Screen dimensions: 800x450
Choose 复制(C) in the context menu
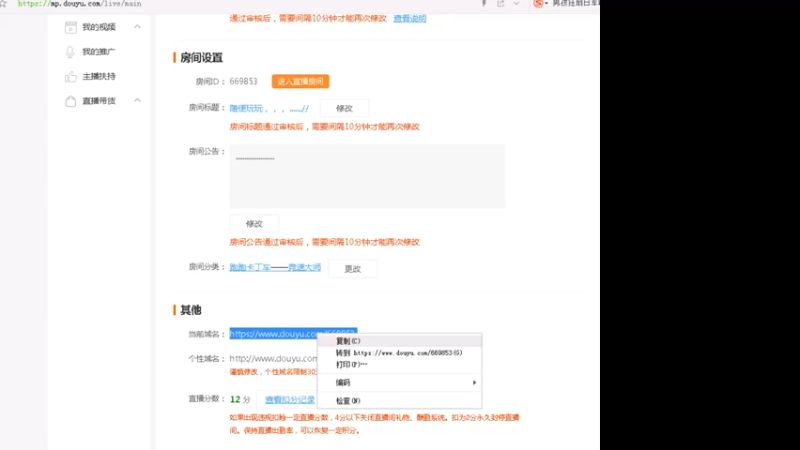pos(399,341)
